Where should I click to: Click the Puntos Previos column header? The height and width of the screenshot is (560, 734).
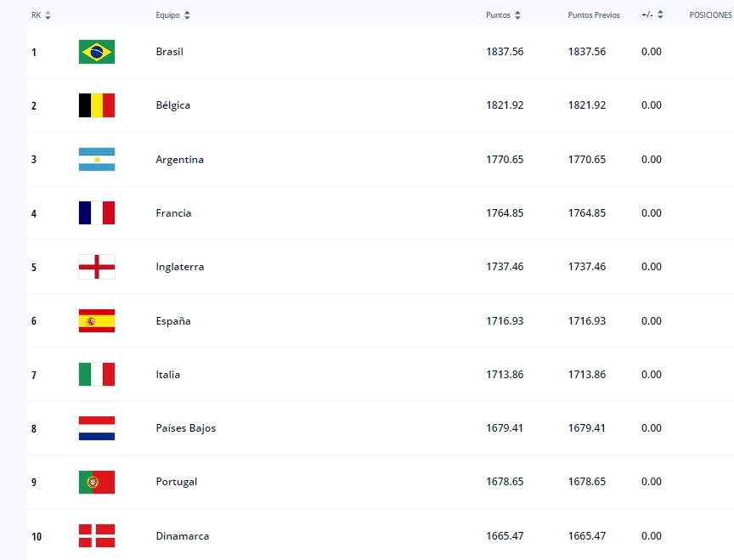(x=594, y=15)
